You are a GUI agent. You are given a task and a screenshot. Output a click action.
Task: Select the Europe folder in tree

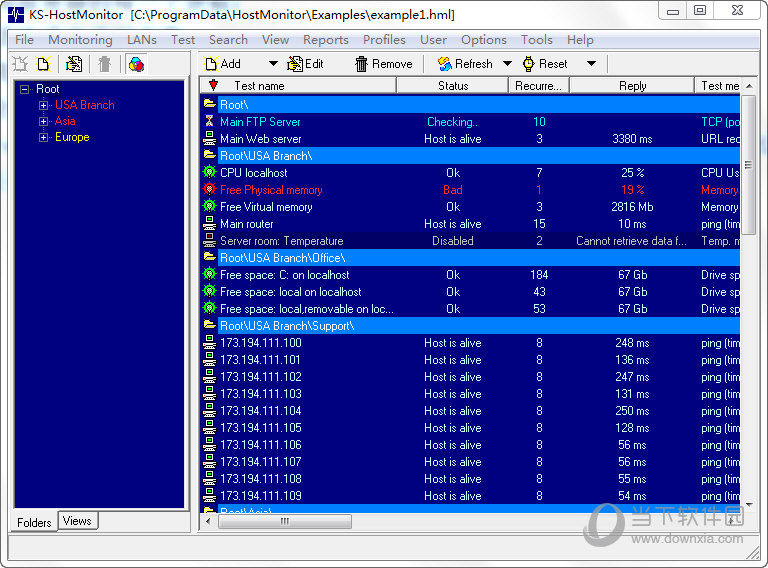click(72, 137)
